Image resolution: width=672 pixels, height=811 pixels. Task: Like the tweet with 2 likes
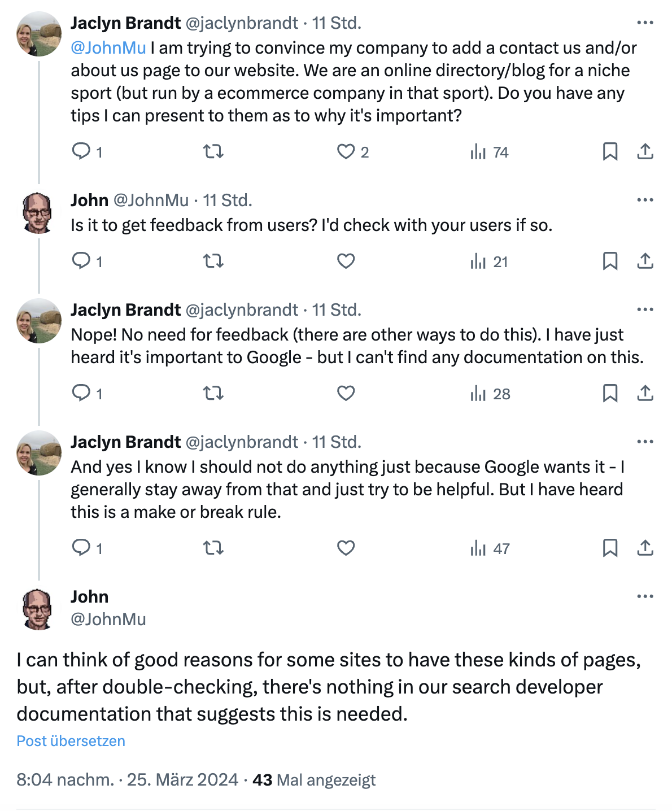tap(346, 151)
